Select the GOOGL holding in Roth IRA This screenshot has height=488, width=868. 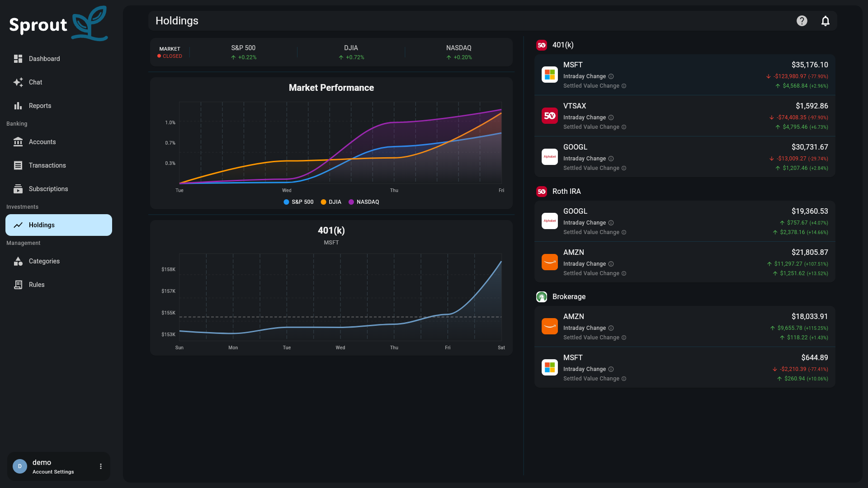(x=685, y=221)
